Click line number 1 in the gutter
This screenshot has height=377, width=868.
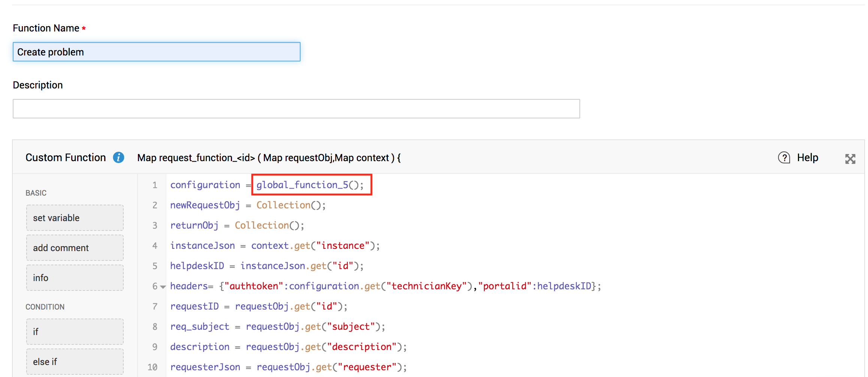pyautogui.click(x=154, y=185)
